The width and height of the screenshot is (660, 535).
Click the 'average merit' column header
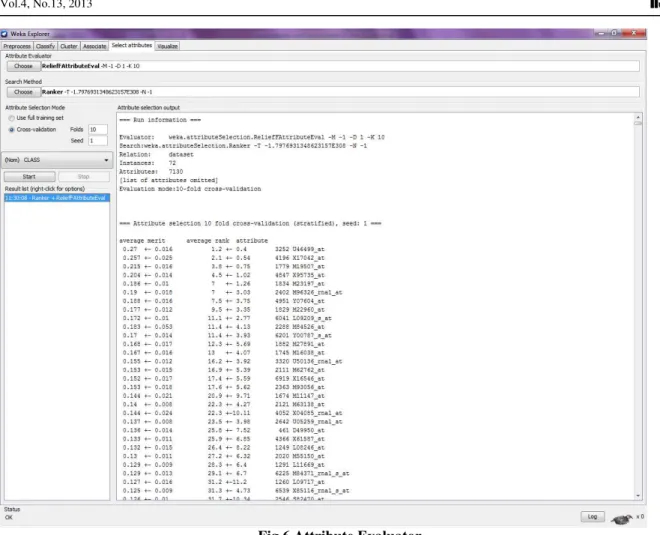tap(142, 241)
